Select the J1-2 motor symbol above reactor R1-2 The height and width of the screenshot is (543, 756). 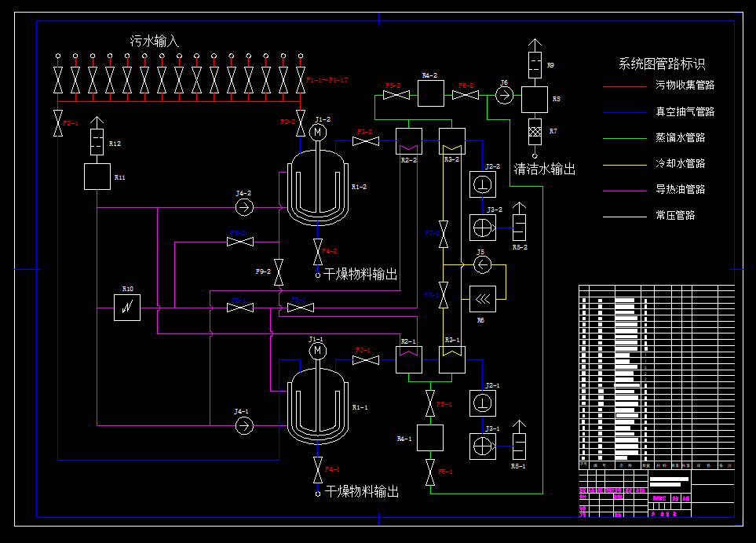[x=317, y=133]
